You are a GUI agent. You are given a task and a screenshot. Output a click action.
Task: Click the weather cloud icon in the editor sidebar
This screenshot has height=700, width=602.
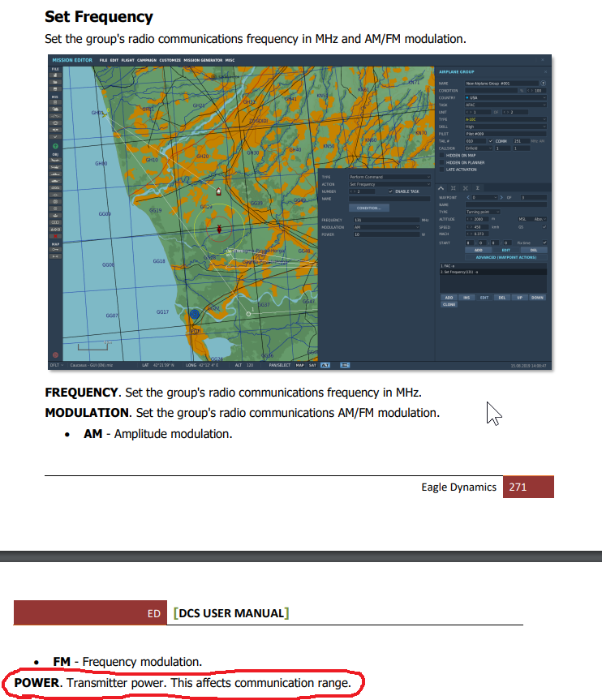click(x=55, y=109)
